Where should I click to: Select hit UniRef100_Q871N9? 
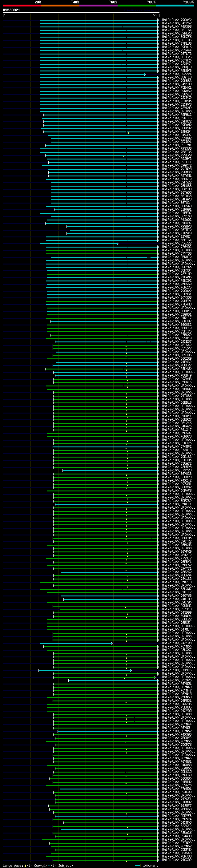coord(177,274)
